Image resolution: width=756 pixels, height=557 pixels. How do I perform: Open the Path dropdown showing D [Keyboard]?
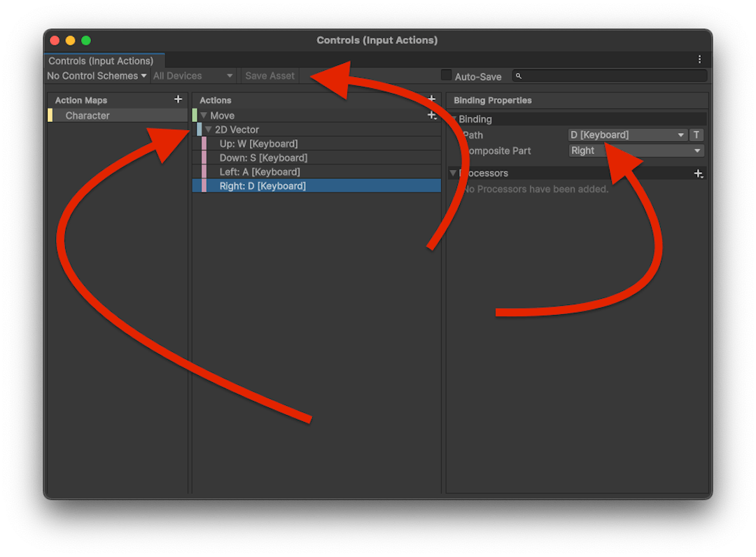tap(626, 134)
